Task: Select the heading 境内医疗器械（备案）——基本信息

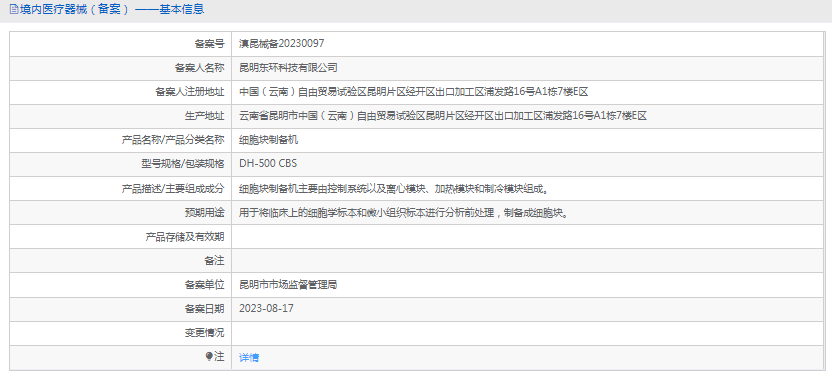Action: [x=111, y=9]
